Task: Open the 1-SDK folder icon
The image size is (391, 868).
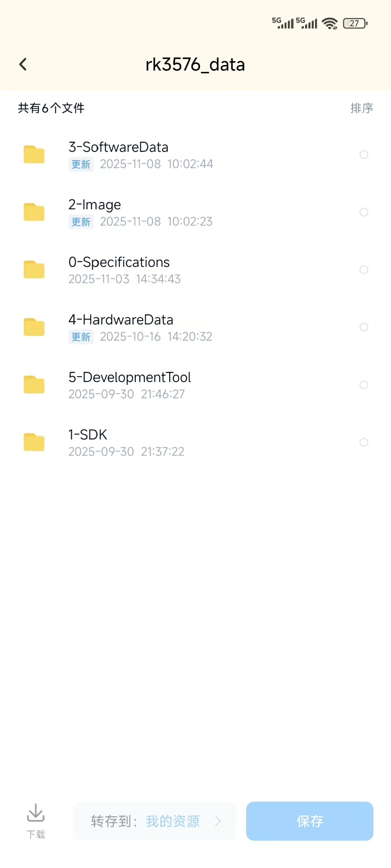Action: 34,442
